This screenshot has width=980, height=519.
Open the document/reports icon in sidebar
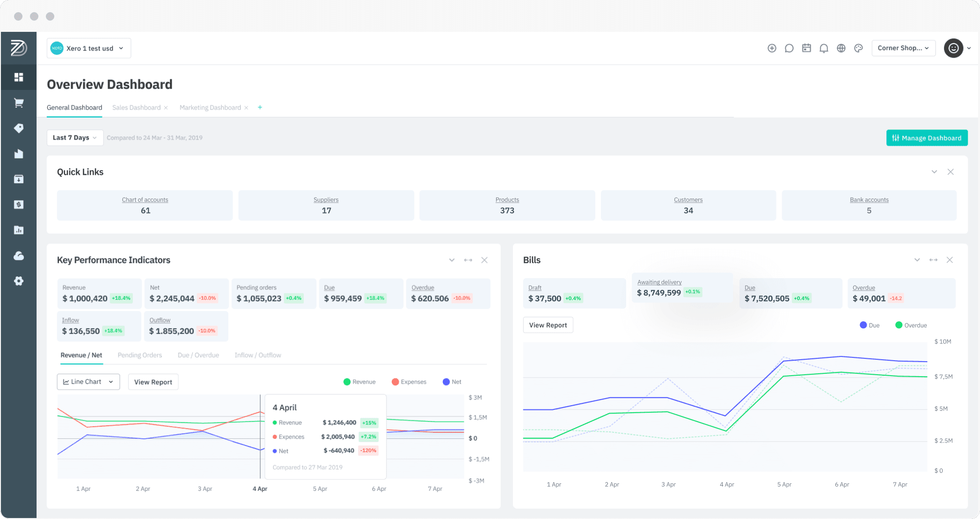pyautogui.click(x=18, y=154)
